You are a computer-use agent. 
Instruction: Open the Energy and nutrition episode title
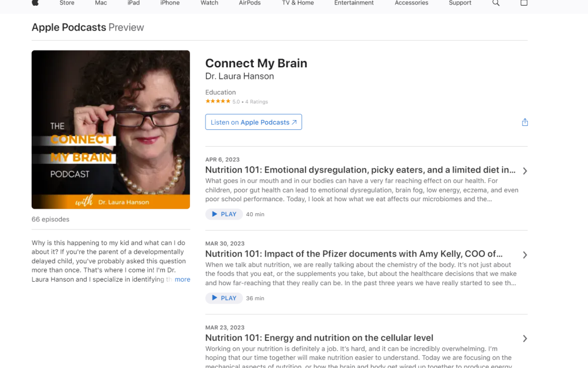pyautogui.click(x=319, y=338)
